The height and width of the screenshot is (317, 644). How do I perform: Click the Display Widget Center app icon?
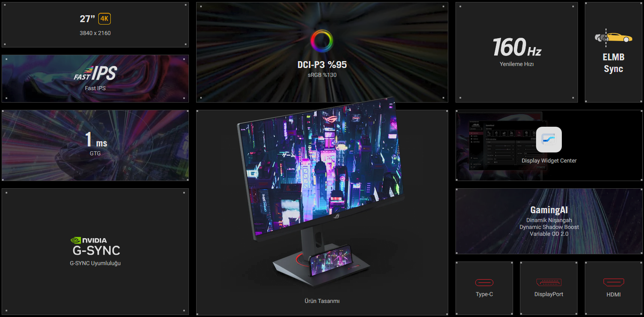tap(549, 140)
